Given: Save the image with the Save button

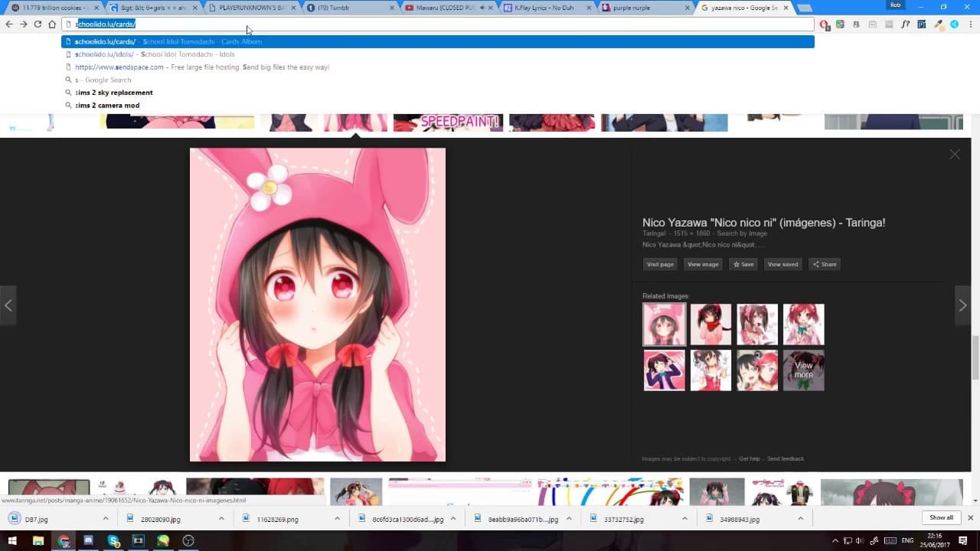Looking at the screenshot, I should [743, 264].
